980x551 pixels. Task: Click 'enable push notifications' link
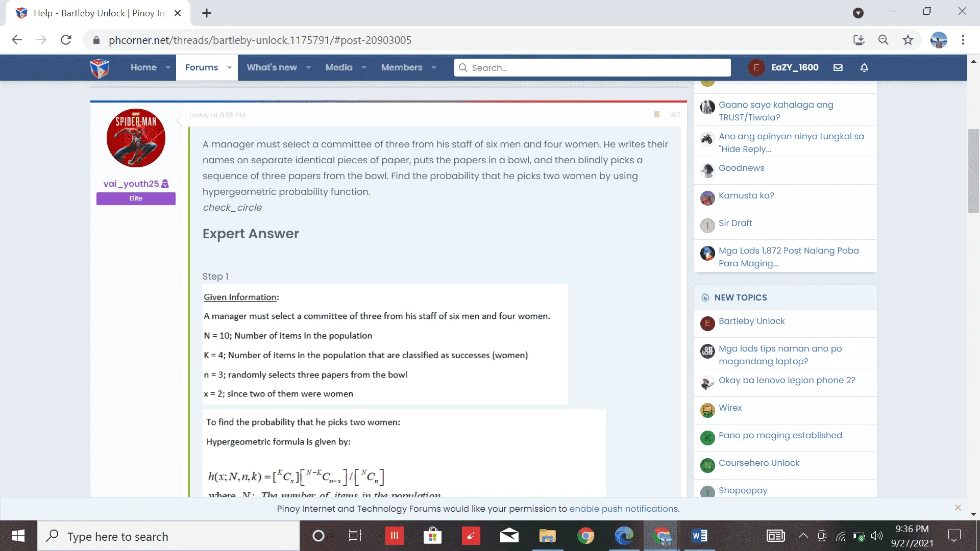pos(623,509)
